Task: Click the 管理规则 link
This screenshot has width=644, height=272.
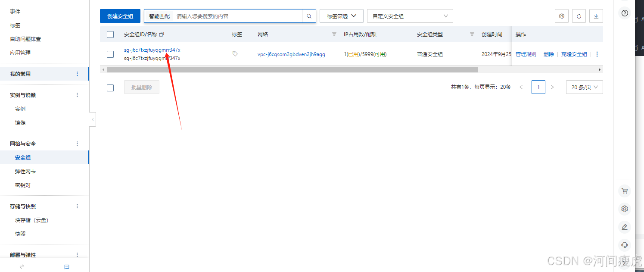Action: (526, 54)
